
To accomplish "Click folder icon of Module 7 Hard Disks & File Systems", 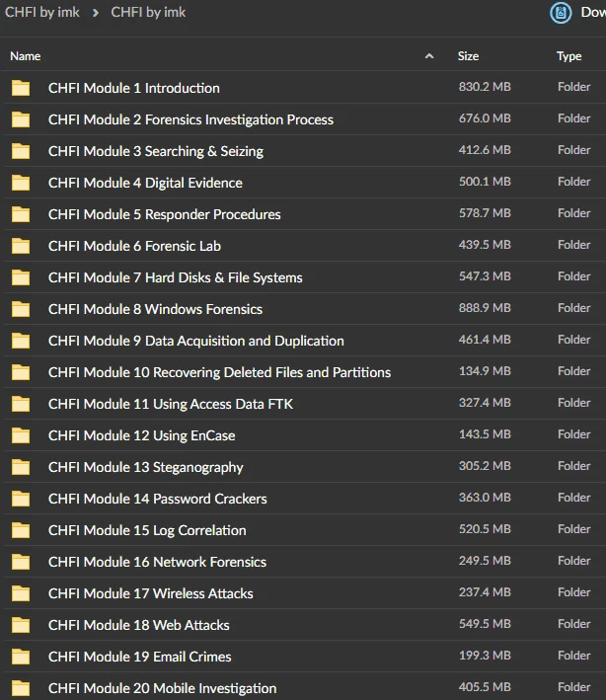I will click(x=21, y=277).
